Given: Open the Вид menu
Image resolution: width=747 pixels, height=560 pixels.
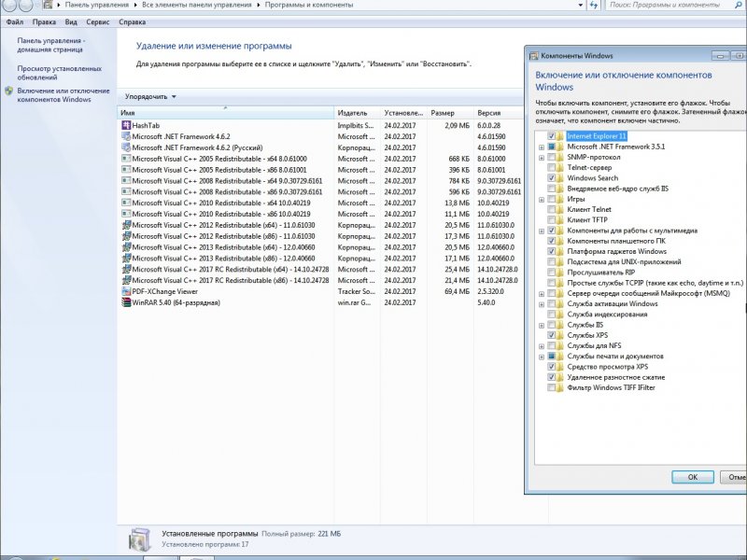Looking at the screenshot, I should [71, 21].
